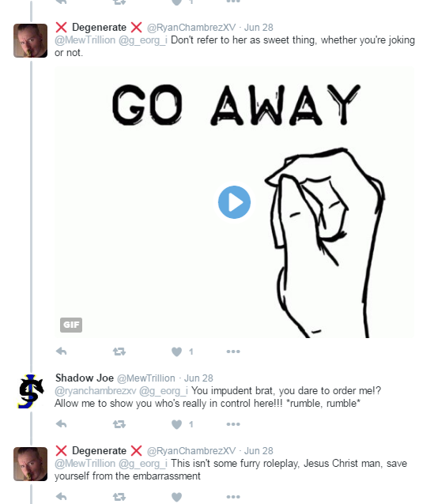Open Jun 28 timestamp on Shadow Joe's tweet

(x=198, y=378)
